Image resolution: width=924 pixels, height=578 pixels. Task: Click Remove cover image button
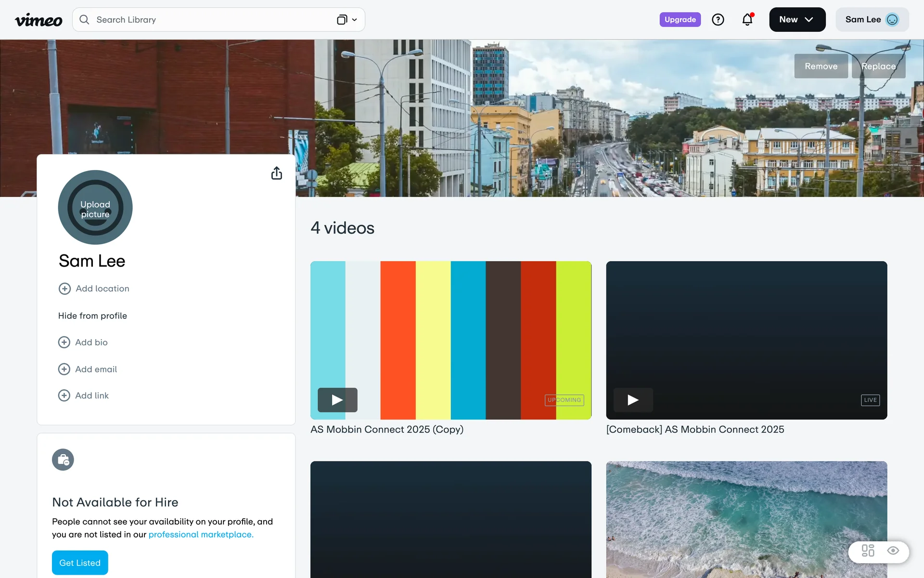(821, 66)
